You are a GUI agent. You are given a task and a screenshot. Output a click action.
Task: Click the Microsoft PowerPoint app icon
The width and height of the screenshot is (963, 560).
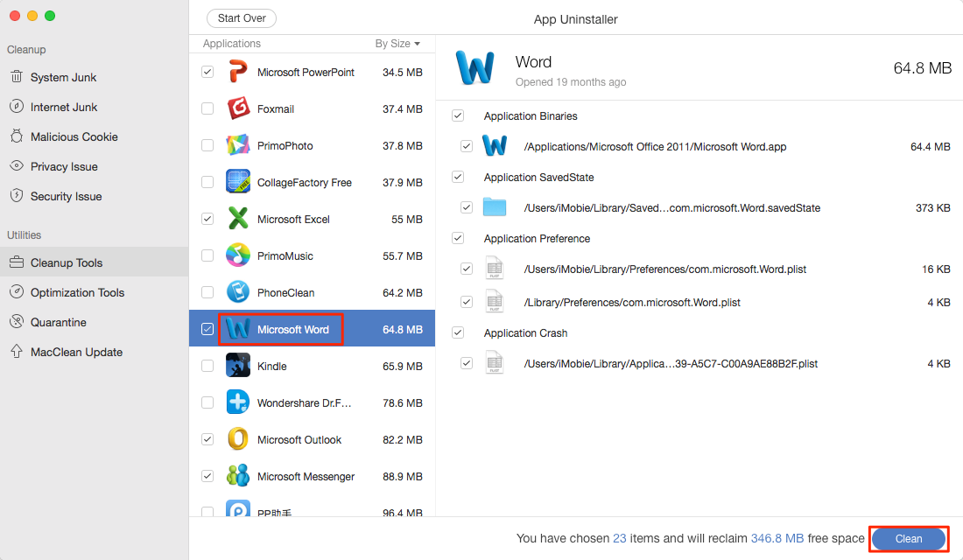(x=237, y=72)
